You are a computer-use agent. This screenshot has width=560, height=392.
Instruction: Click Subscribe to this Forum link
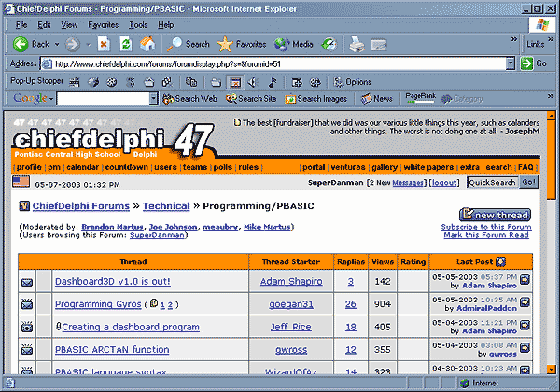(x=486, y=227)
